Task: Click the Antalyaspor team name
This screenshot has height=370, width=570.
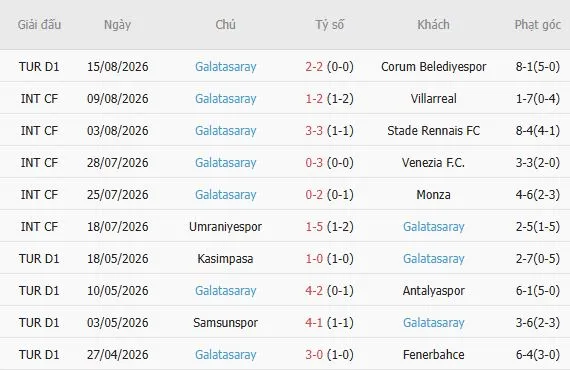Action: (x=433, y=291)
